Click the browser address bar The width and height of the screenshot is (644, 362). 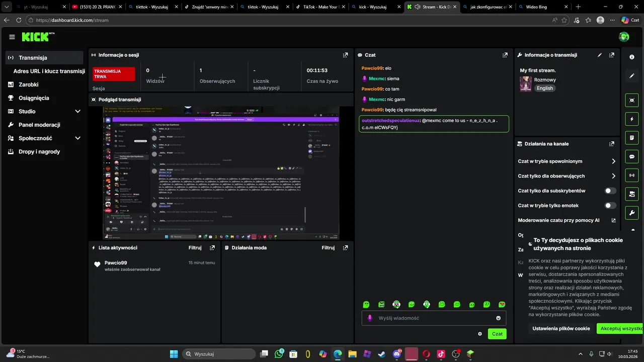[287, 20]
